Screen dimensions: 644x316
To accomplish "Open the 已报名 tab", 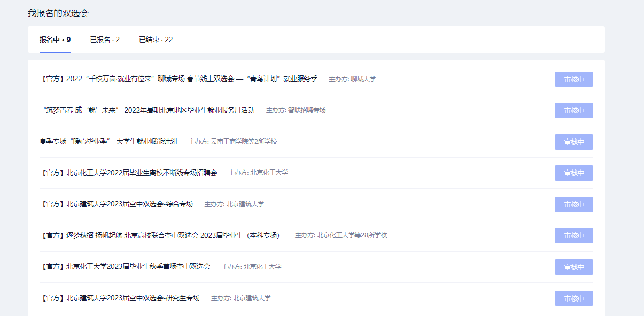I will (105, 40).
